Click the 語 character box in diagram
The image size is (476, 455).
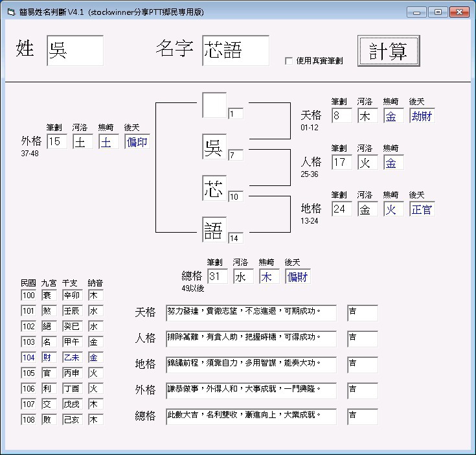tap(214, 229)
